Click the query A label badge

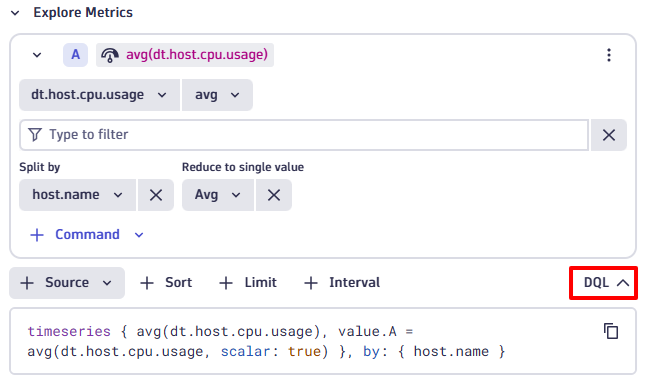pos(75,55)
